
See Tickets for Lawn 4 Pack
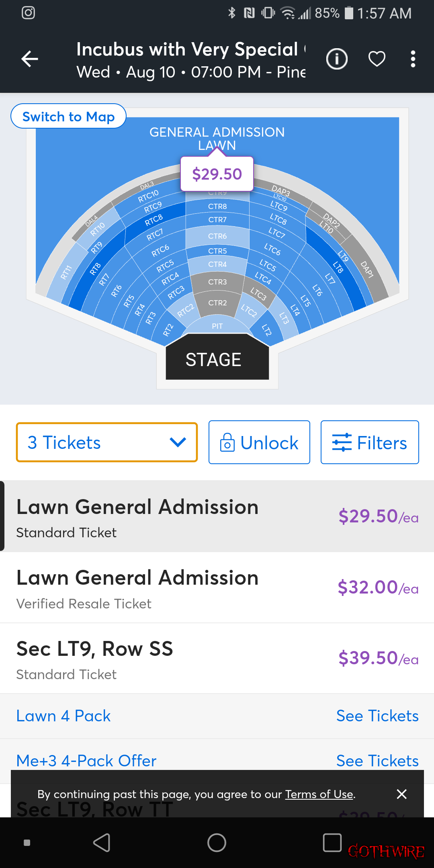click(x=377, y=716)
